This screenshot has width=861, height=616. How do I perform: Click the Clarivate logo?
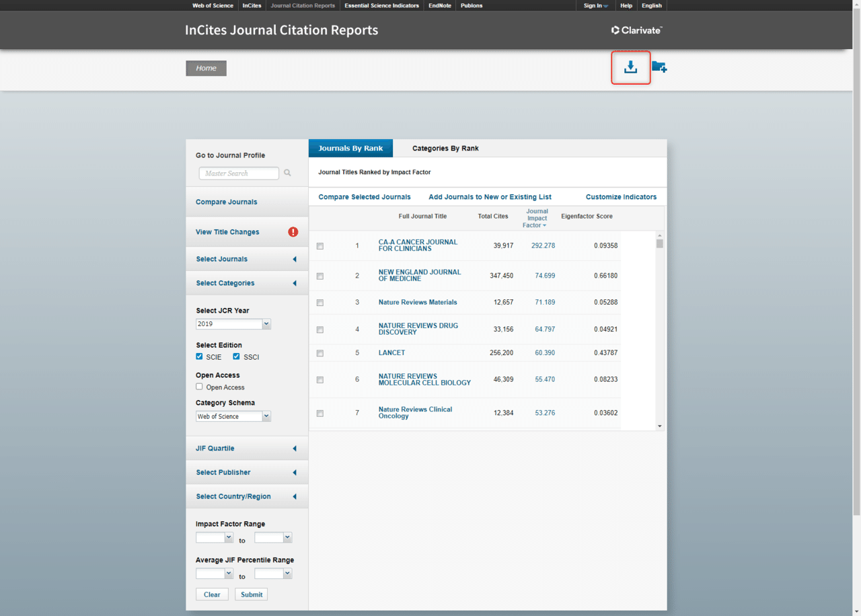637,30
